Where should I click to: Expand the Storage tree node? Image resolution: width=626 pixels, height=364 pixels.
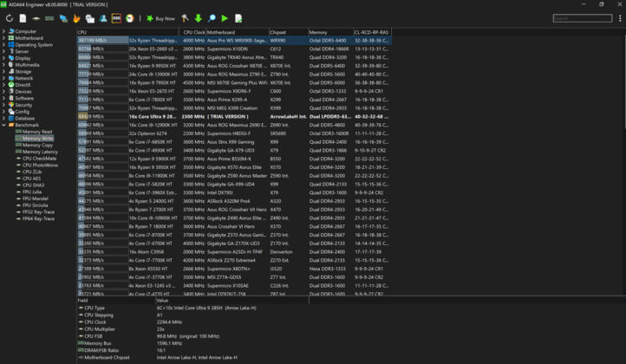click(x=3, y=71)
